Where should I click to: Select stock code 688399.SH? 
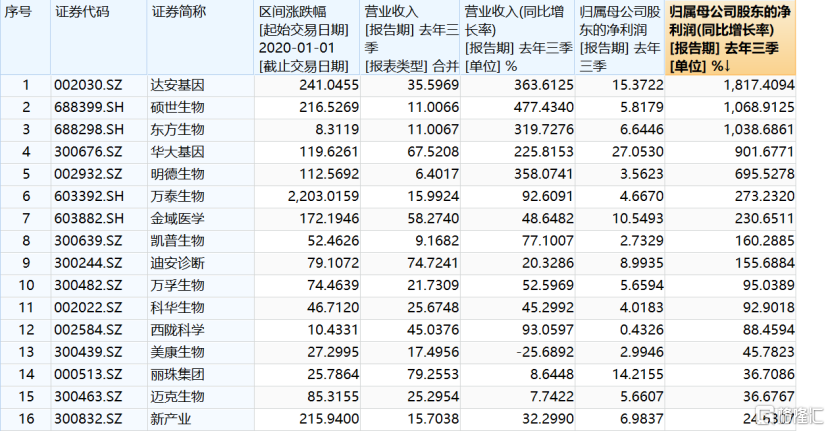tap(89, 107)
